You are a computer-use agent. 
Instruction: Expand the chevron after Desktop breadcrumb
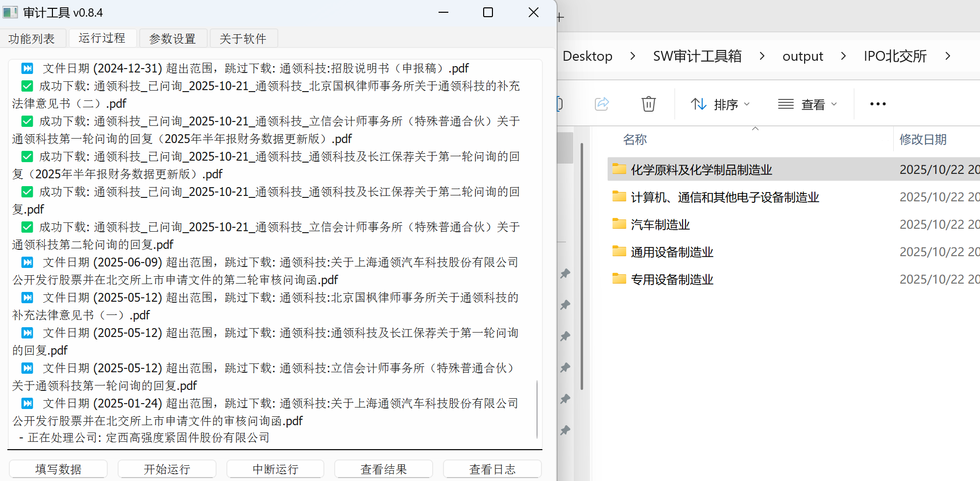click(633, 56)
